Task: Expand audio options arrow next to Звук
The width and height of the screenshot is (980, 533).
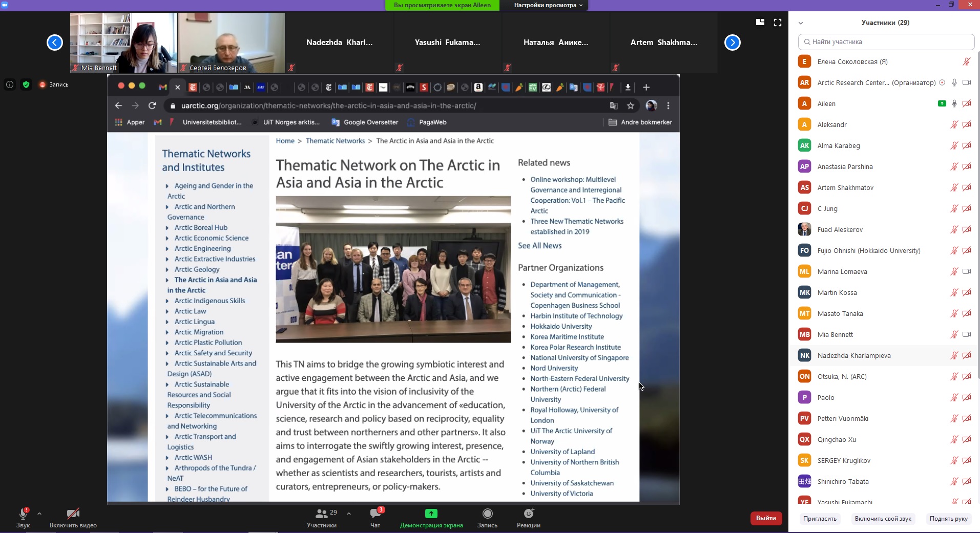Action: (x=39, y=513)
